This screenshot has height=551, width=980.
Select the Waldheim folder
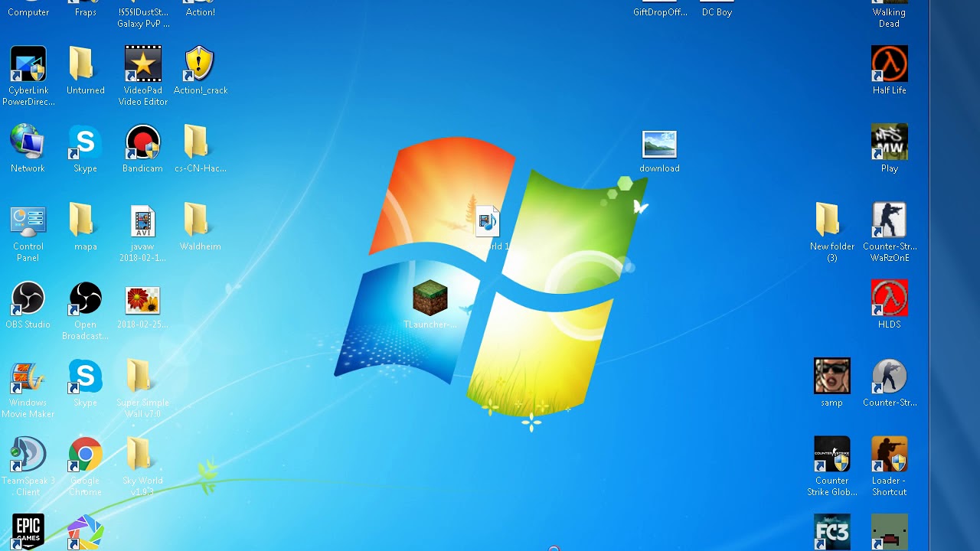198,220
